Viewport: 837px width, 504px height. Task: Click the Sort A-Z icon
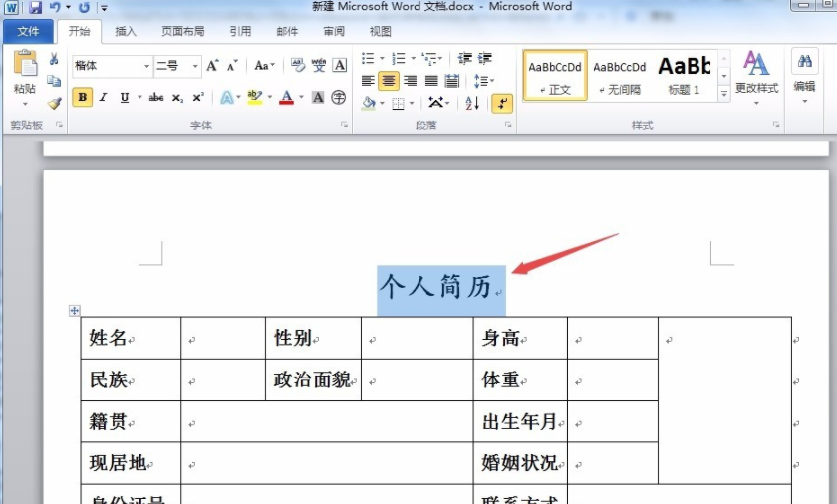click(472, 102)
